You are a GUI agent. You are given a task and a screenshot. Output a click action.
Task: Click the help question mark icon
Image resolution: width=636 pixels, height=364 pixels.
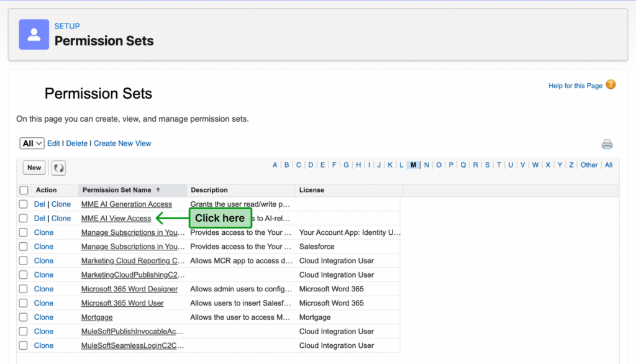tap(611, 85)
